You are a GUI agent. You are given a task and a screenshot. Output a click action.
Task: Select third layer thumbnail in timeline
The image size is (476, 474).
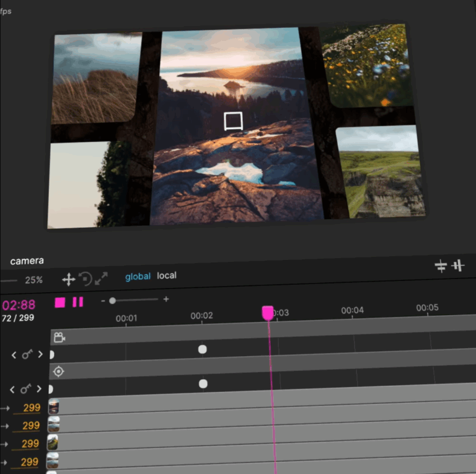(x=53, y=442)
